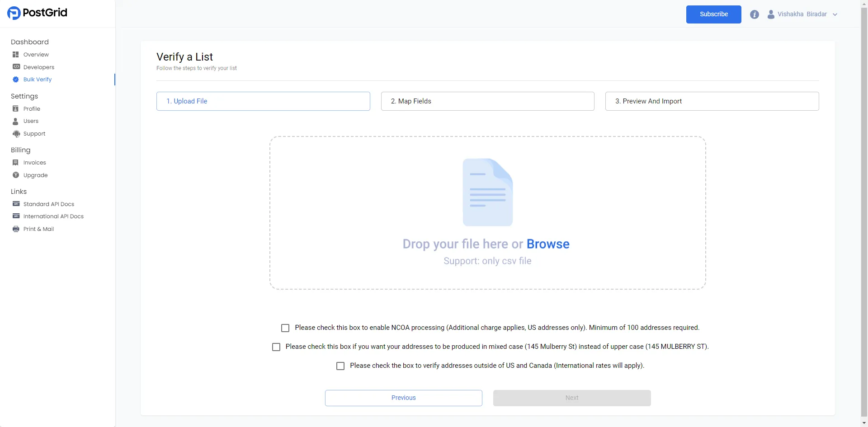The image size is (868, 427).
Task: Open the Preview And Import step
Action: click(712, 101)
